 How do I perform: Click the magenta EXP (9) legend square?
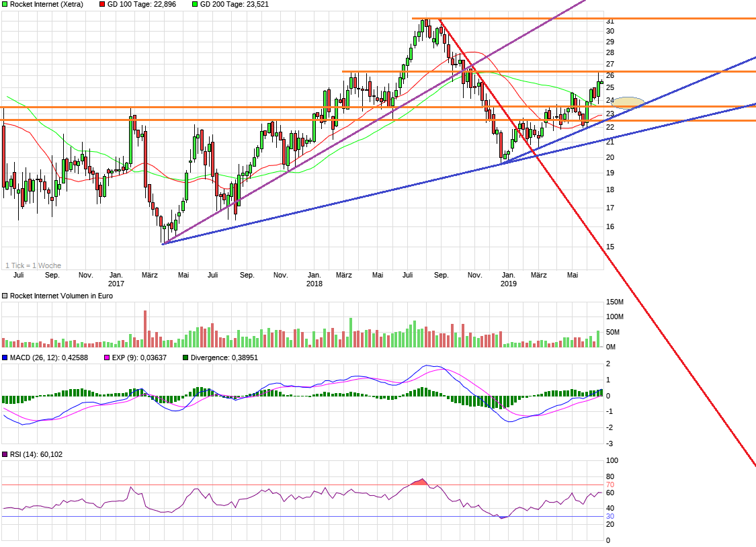coord(107,357)
